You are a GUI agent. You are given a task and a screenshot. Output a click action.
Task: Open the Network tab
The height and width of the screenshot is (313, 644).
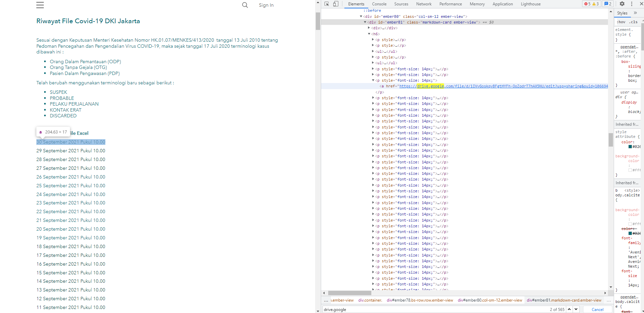423,4
